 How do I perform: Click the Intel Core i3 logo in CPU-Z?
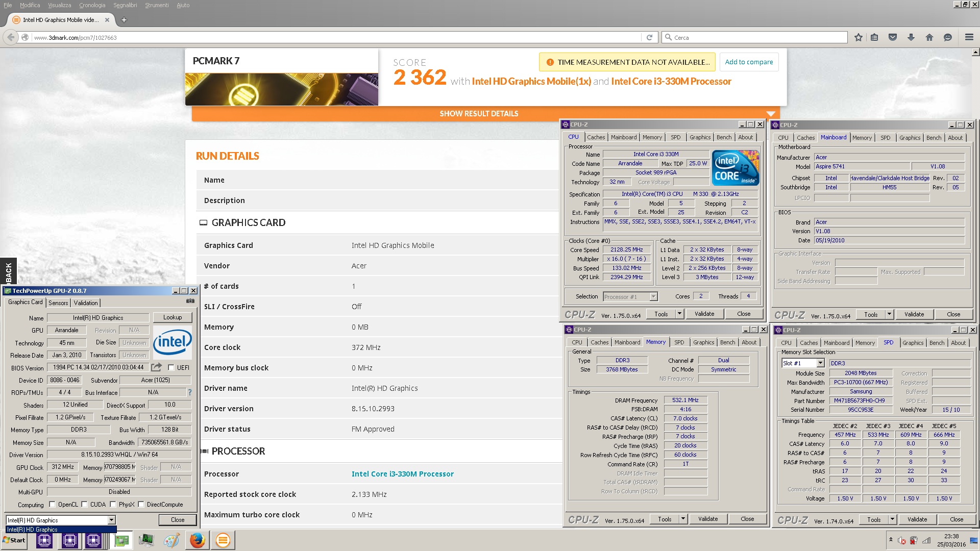point(736,168)
